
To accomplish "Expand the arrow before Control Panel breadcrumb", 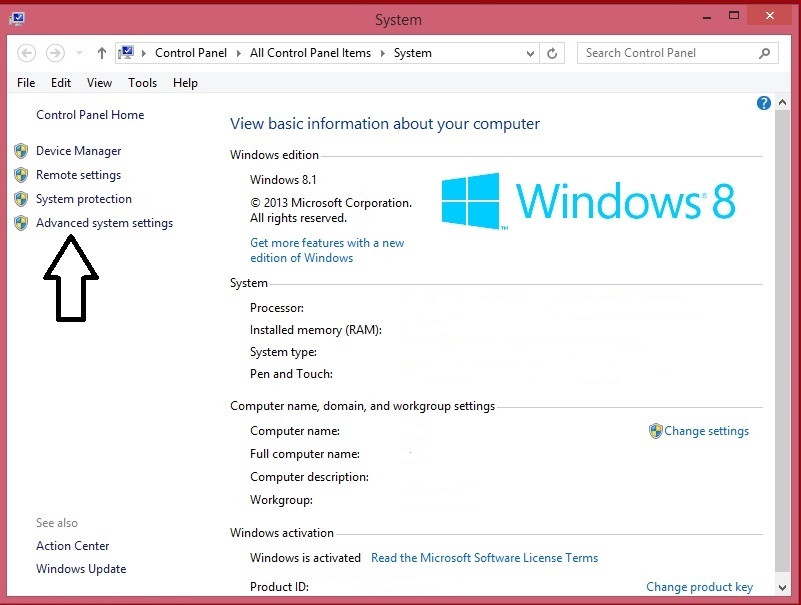I will pyautogui.click(x=144, y=53).
